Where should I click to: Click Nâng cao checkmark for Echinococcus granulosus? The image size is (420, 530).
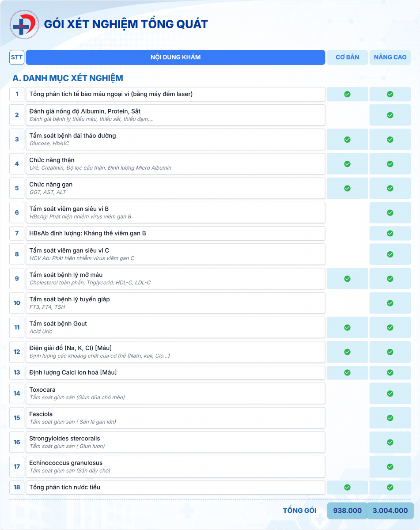point(390,466)
